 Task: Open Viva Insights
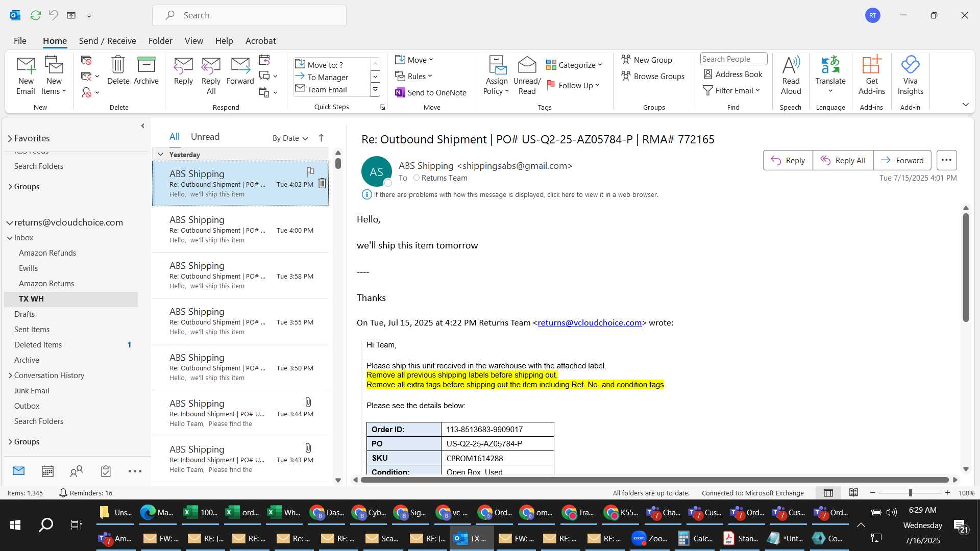click(910, 76)
